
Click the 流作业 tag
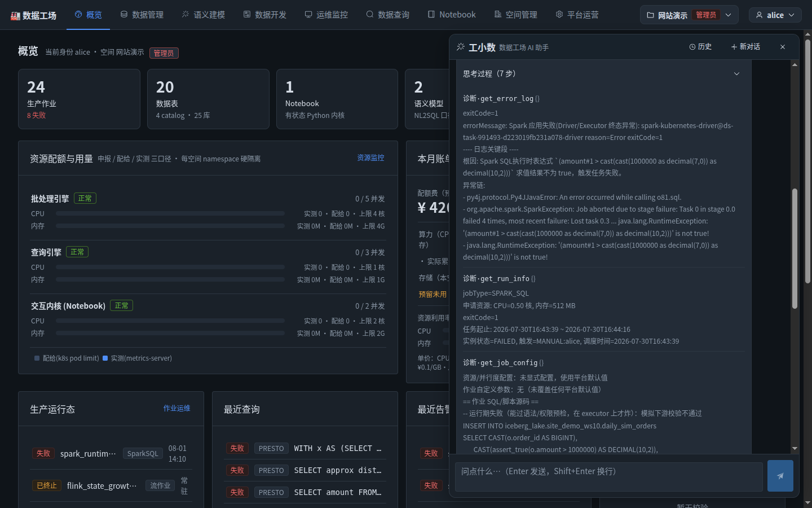tap(160, 486)
